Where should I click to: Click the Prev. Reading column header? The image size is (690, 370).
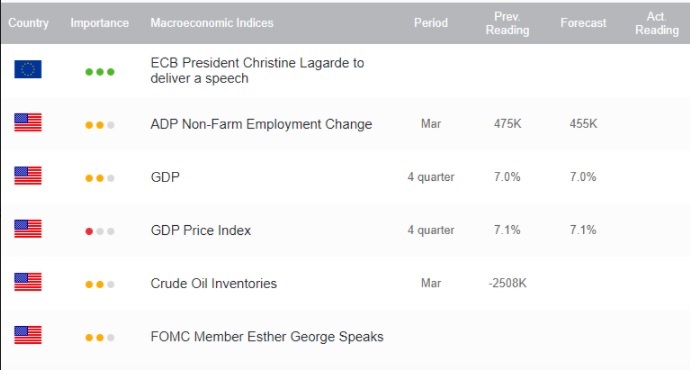pos(507,23)
